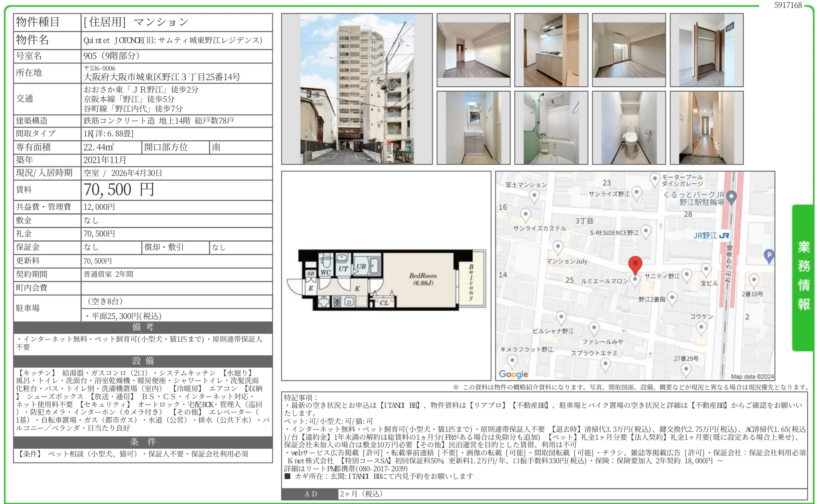Click the サニティ野江 map marker

tap(686, 275)
